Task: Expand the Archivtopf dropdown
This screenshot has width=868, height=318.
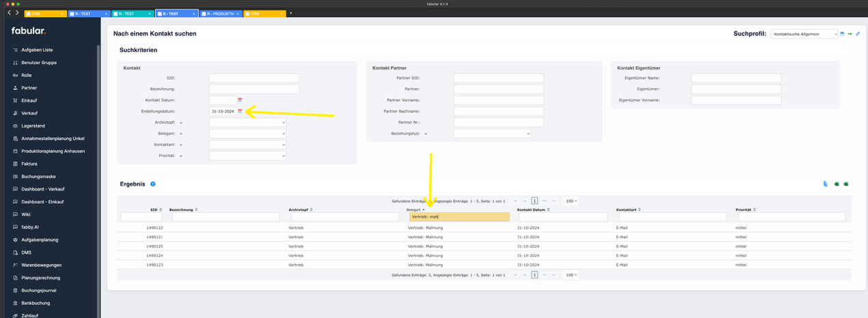Action: point(247,122)
